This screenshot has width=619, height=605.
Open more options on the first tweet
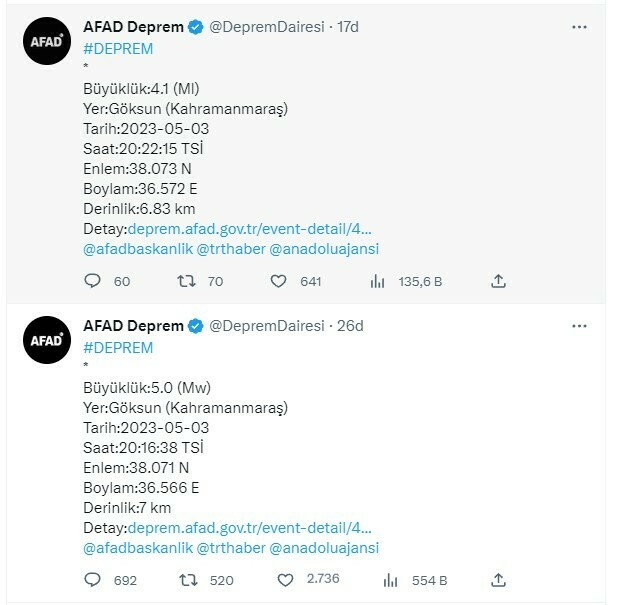coord(579,27)
